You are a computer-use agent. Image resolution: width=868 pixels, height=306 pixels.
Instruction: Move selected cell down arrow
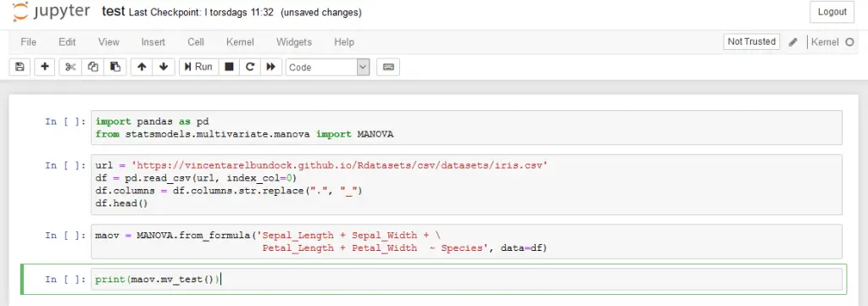coord(164,67)
